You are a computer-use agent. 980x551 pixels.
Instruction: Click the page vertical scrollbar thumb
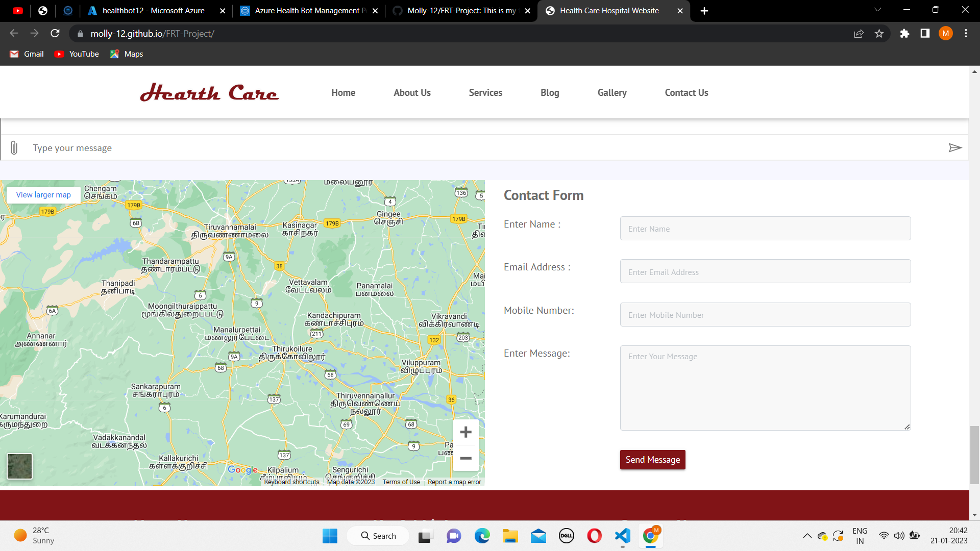[x=974, y=454]
